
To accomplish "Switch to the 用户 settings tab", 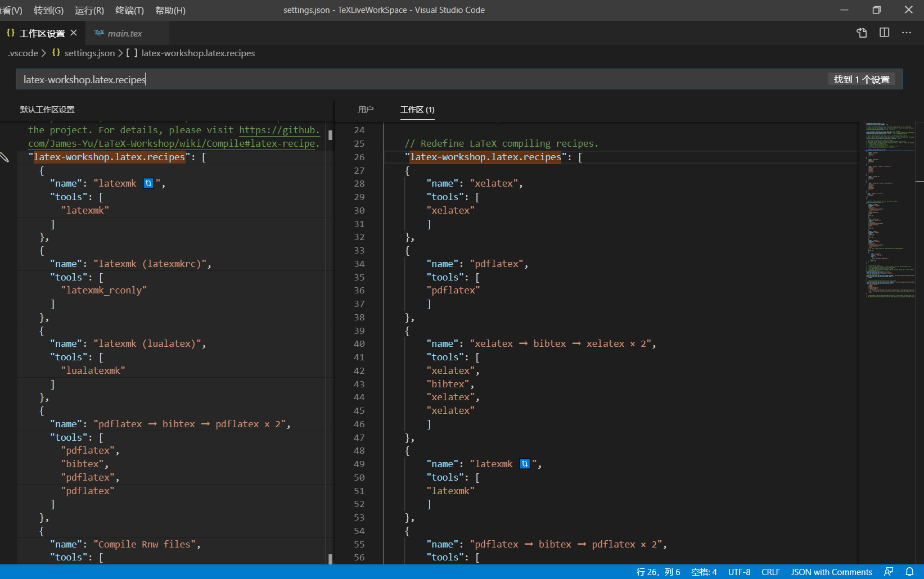I will click(x=366, y=110).
